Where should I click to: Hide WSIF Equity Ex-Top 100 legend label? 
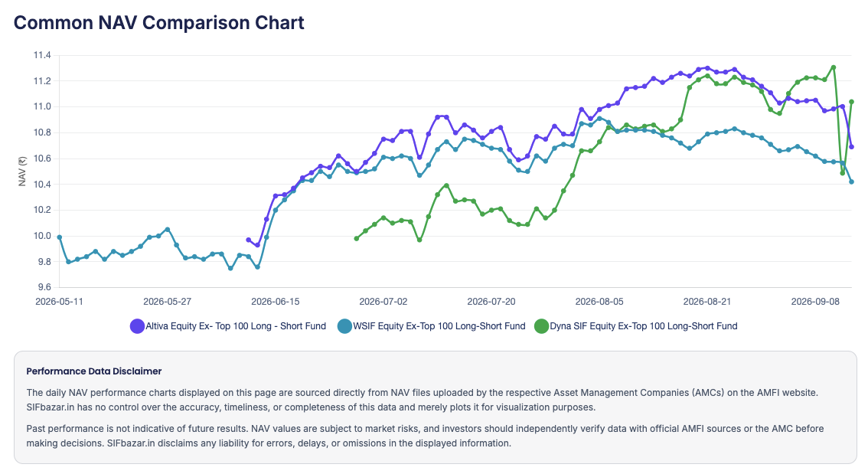(x=439, y=326)
